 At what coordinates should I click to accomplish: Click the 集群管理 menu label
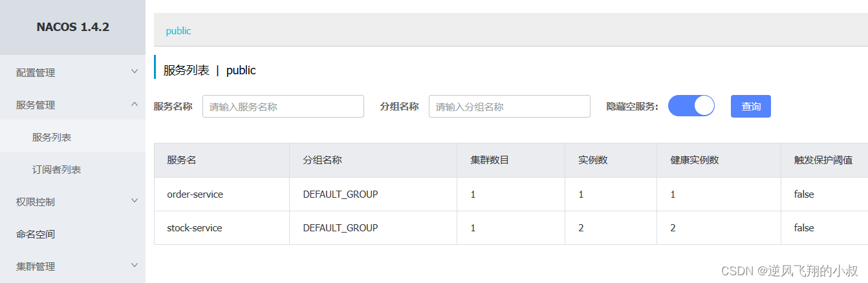click(x=36, y=266)
